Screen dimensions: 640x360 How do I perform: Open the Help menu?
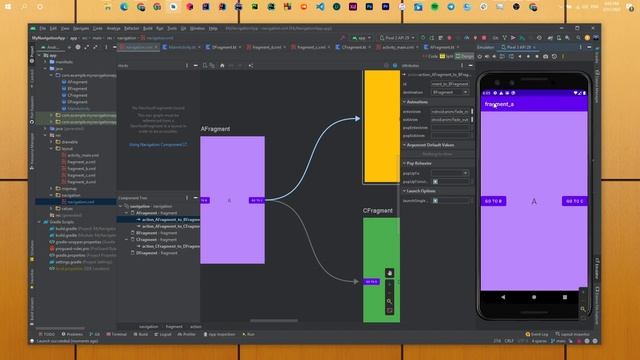[213, 29]
